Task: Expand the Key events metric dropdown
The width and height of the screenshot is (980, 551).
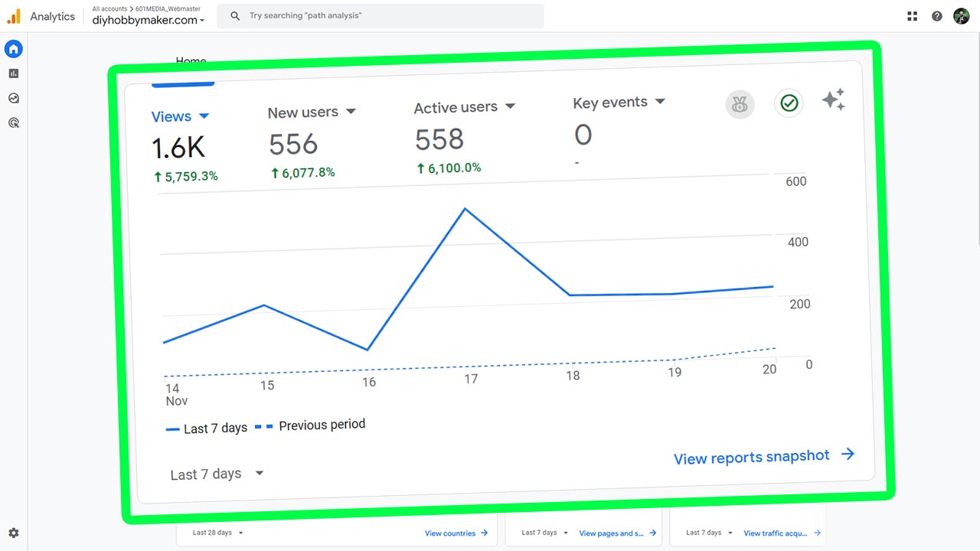Action: (x=660, y=101)
